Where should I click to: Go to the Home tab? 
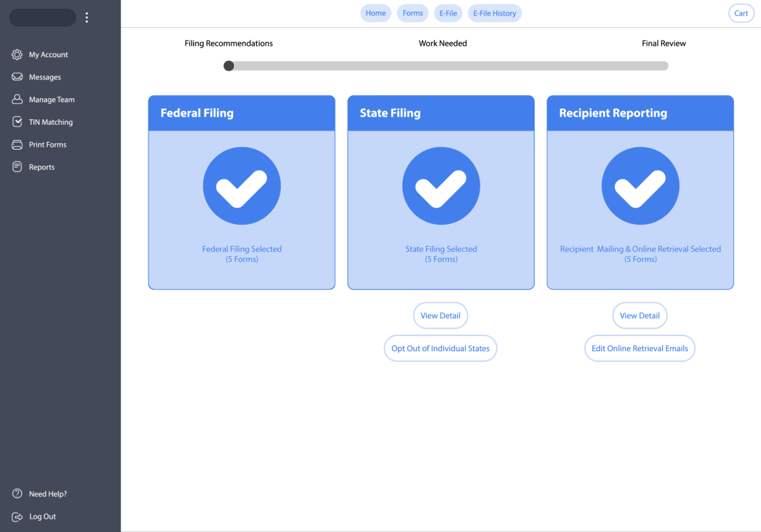tap(375, 13)
